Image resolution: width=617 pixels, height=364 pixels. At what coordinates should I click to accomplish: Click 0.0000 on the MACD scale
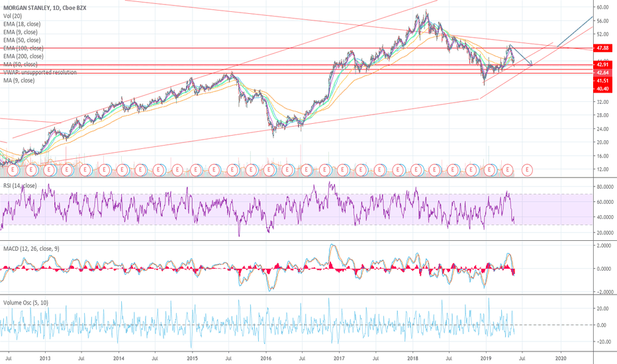click(x=604, y=269)
